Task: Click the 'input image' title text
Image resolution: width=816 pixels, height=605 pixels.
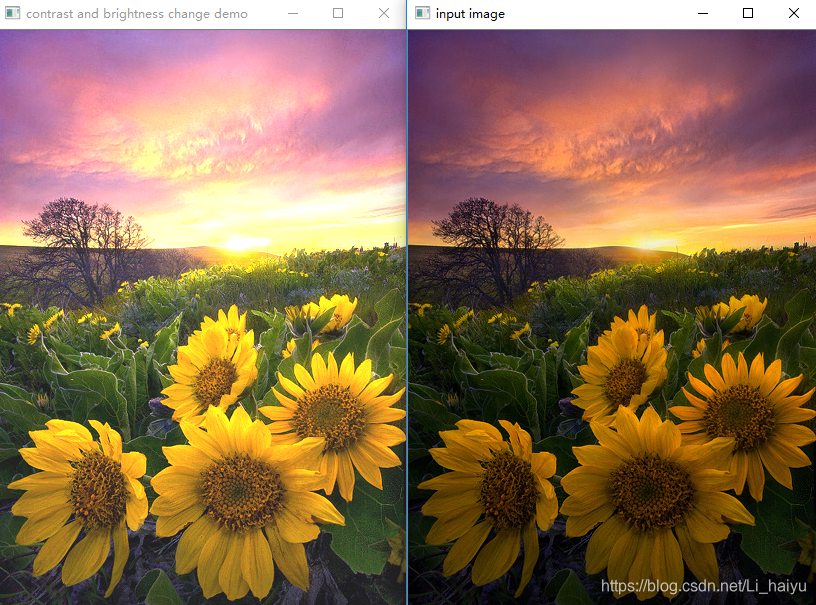Action: (466, 13)
